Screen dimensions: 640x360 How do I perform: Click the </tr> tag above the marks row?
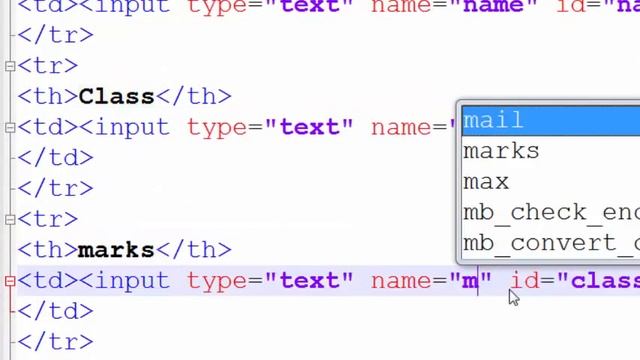56,189
